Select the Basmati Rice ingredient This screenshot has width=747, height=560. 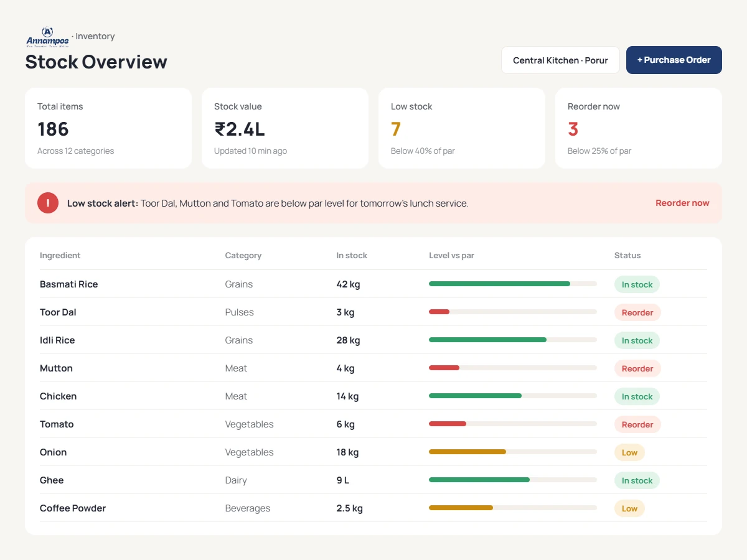[68, 284]
